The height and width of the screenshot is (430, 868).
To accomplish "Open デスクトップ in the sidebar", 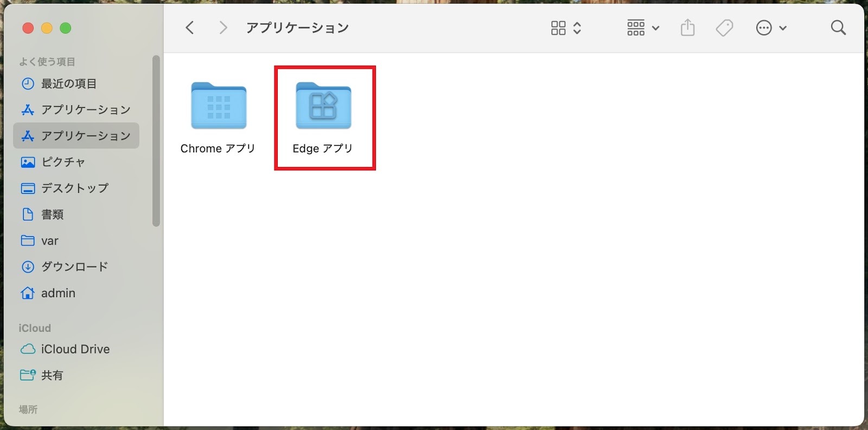I will coord(76,188).
